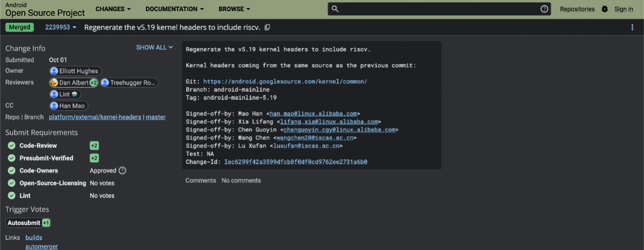
Task: Click the Autosubmit +1 vote chip
Action: tap(28, 223)
